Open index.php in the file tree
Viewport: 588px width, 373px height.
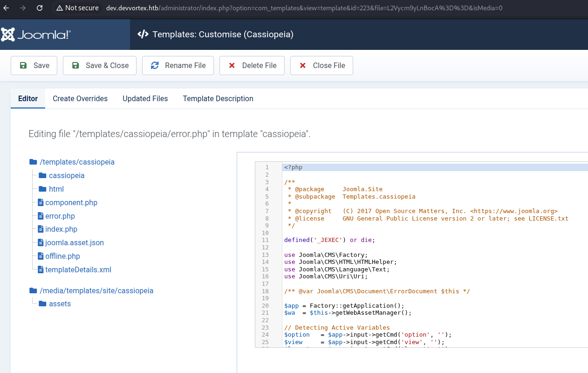(x=61, y=229)
